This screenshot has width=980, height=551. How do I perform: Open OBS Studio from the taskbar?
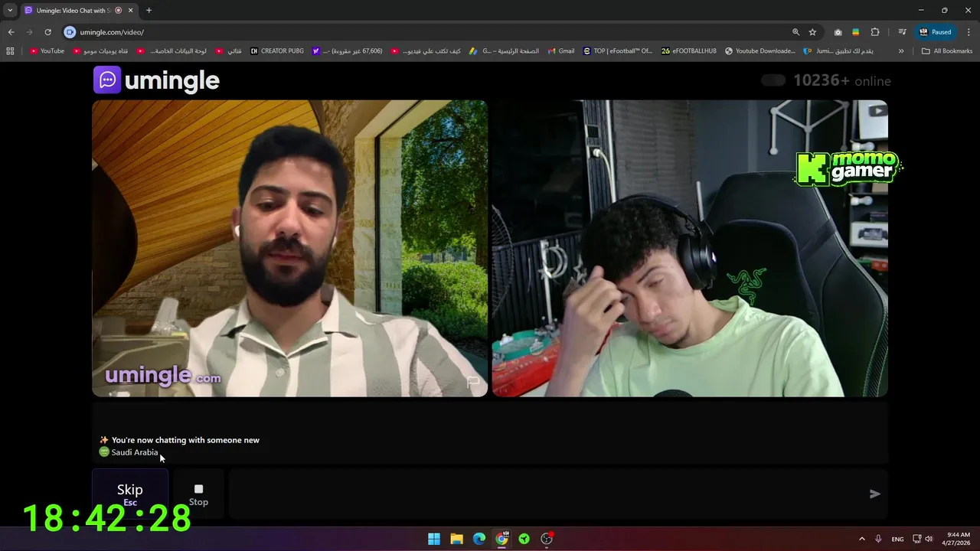[x=547, y=539]
